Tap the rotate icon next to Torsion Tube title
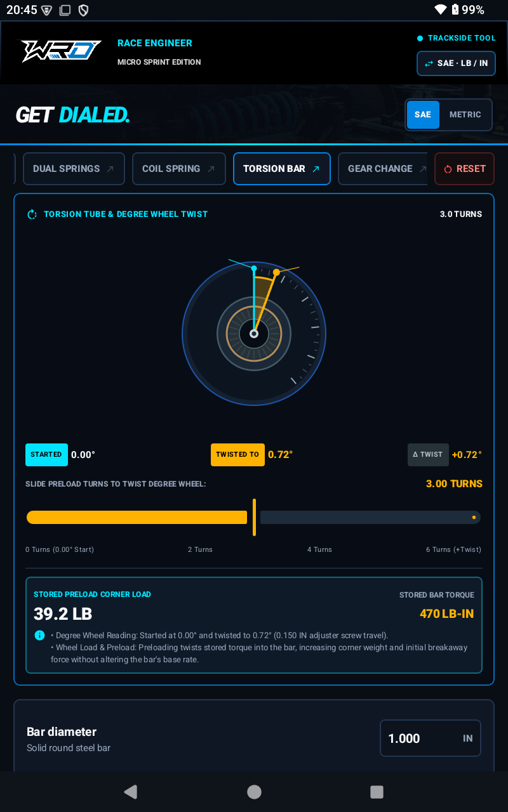The height and width of the screenshot is (812, 508). [32, 214]
